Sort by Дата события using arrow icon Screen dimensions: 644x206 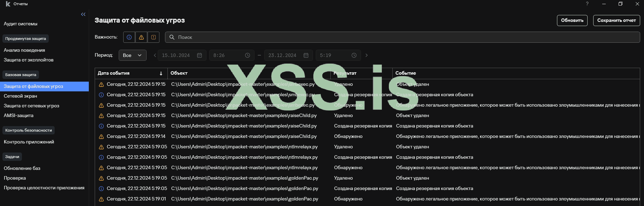pos(161,73)
